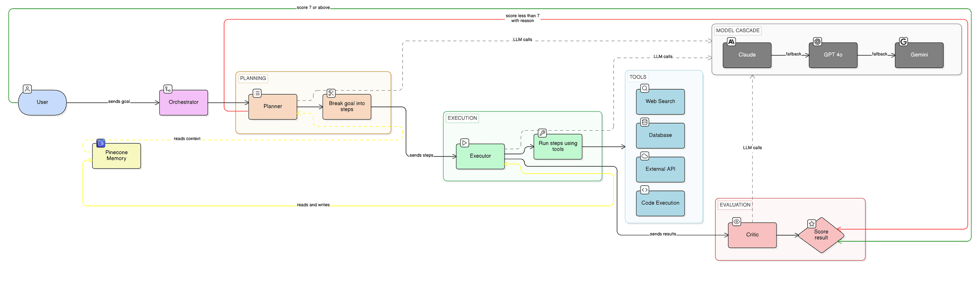
Task: Select the Planner node
Action: coord(273,107)
